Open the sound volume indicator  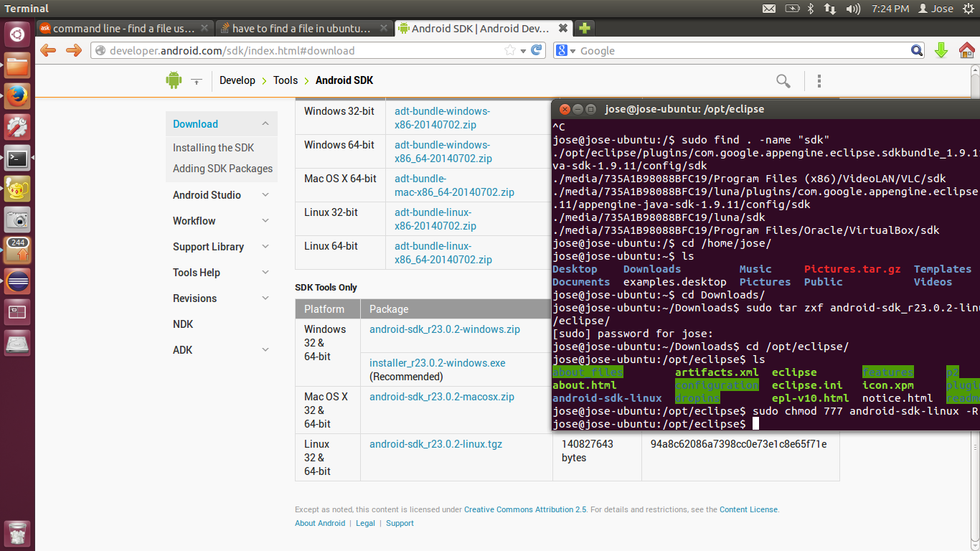coord(853,9)
